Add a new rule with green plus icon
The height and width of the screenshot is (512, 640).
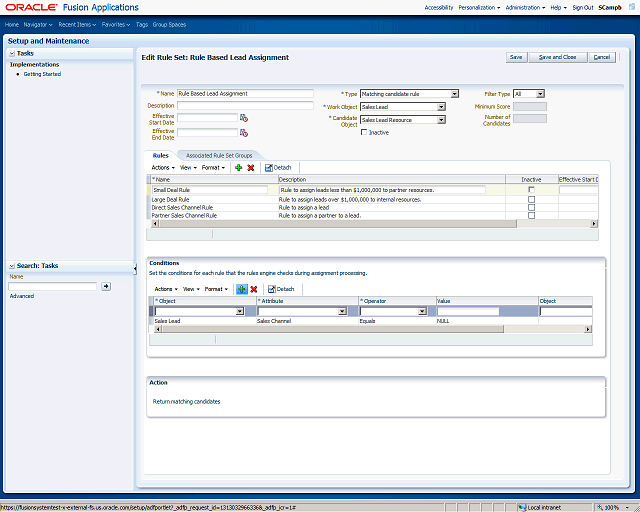[x=239, y=167]
